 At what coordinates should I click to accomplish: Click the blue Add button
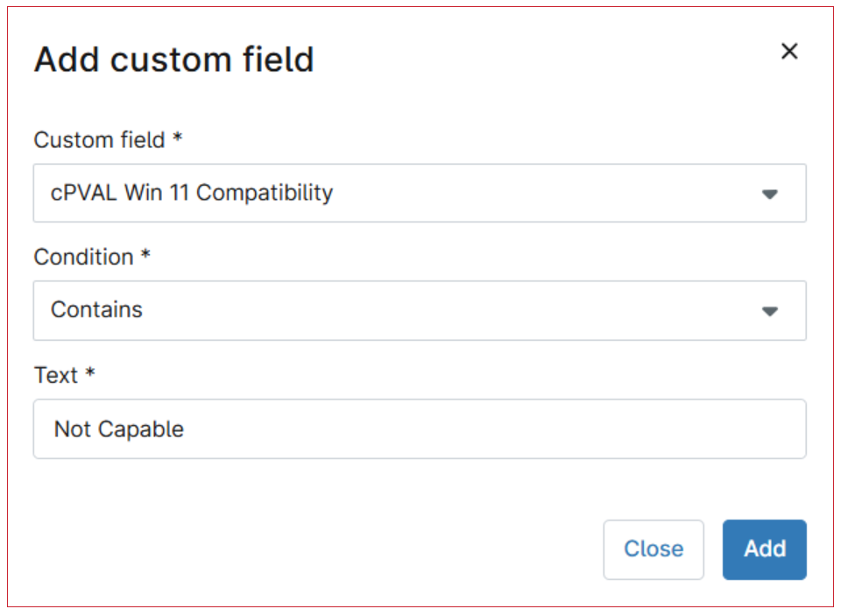point(764,549)
